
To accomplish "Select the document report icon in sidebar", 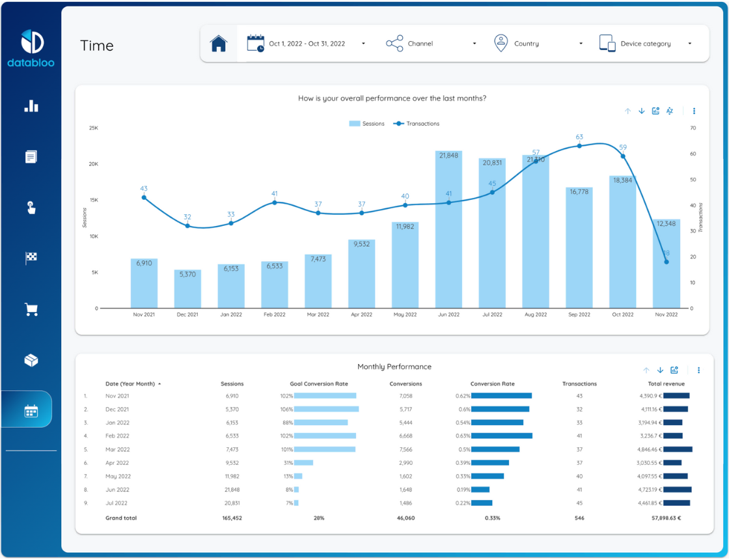I will (30, 156).
